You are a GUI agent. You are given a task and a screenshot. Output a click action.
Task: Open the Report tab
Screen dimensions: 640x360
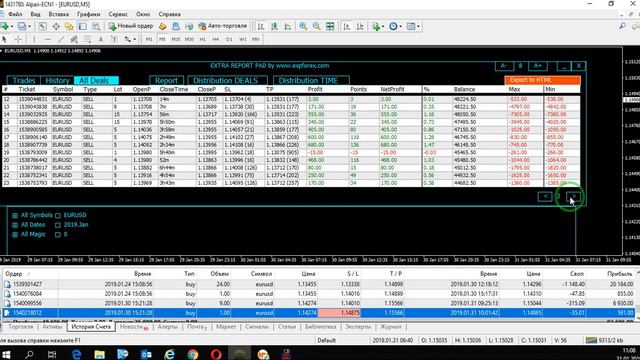pos(167,80)
